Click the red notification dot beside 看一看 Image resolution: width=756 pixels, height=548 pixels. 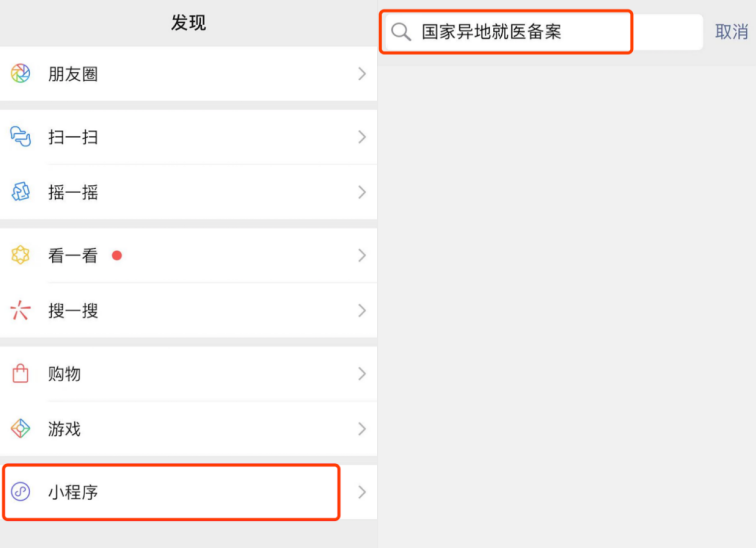[117, 255]
